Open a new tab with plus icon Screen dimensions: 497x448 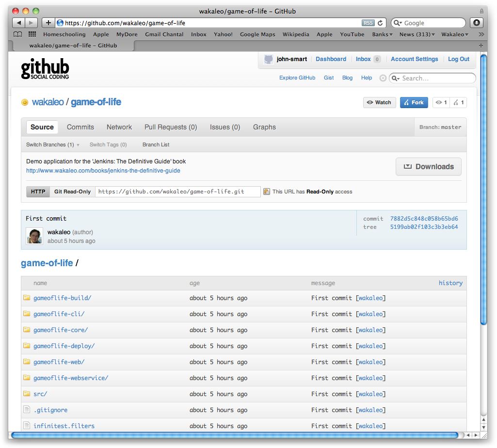(x=481, y=46)
